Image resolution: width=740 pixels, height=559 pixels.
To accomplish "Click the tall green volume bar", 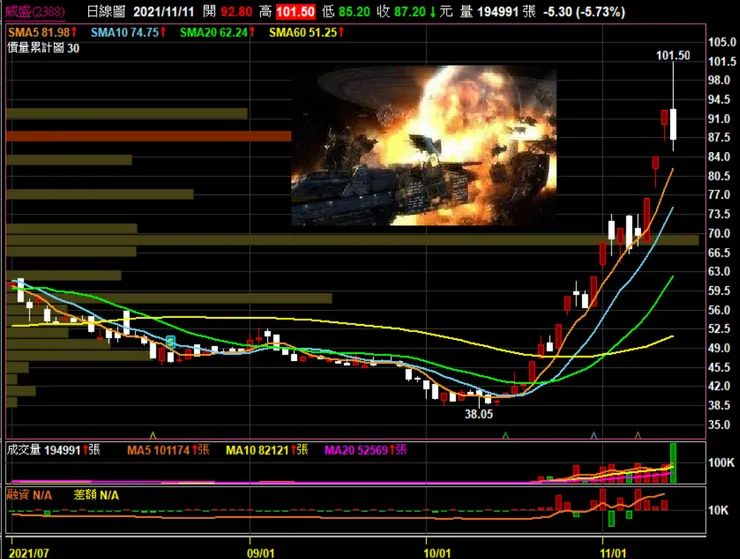I will pyautogui.click(x=673, y=463).
